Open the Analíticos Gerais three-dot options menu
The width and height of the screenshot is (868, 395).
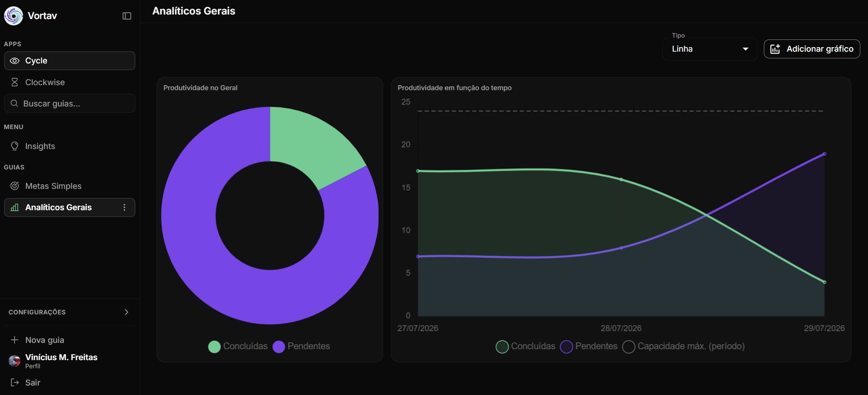point(125,207)
